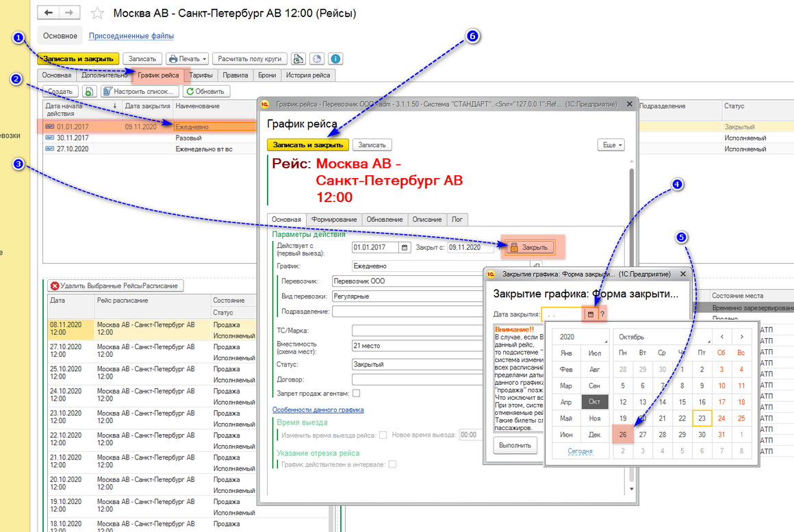Click the create-by-copy icon next to Создать

click(89, 92)
